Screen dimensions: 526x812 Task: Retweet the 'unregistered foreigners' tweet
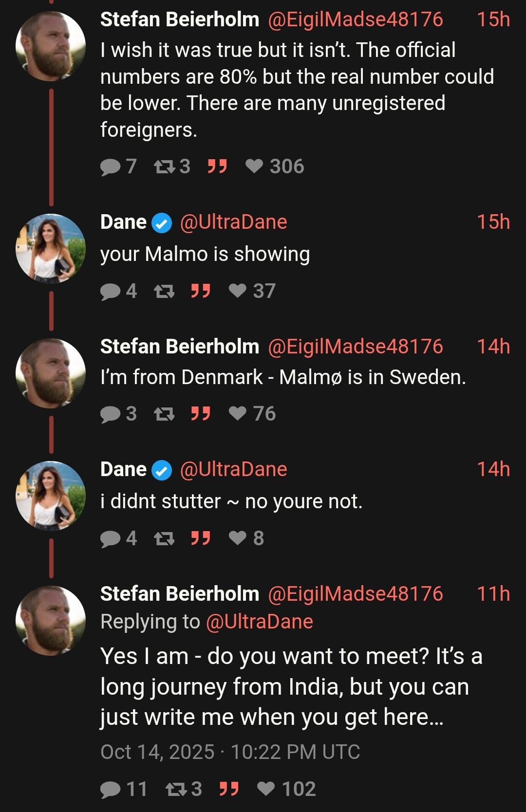164,166
